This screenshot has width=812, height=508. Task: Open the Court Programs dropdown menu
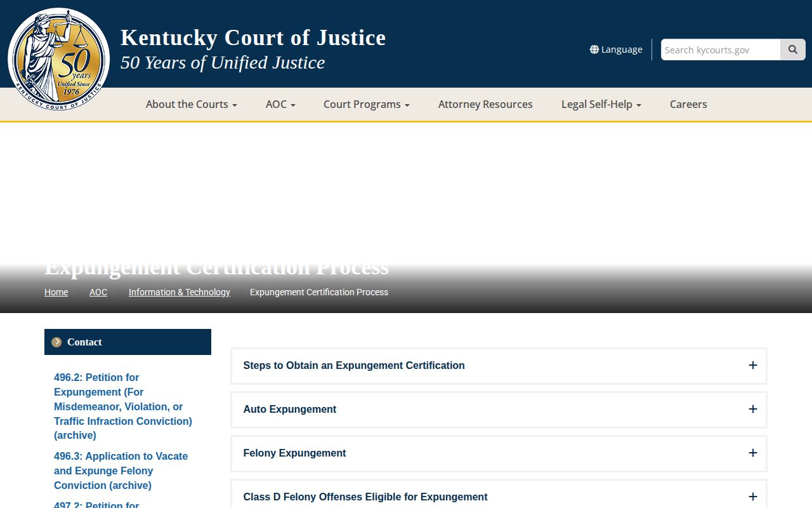tap(367, 104)
